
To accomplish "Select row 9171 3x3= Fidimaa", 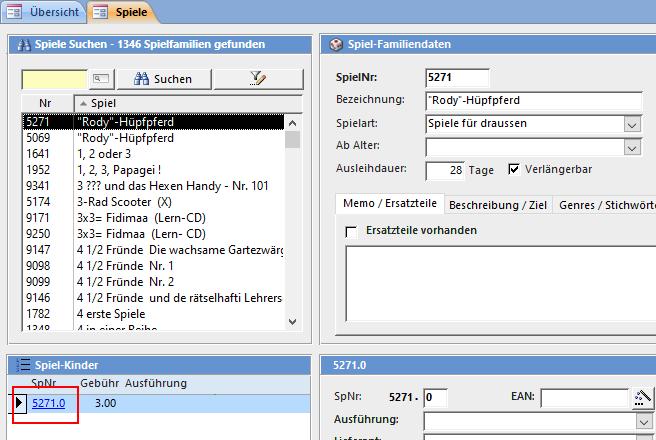I will click(x=154, y=218).
